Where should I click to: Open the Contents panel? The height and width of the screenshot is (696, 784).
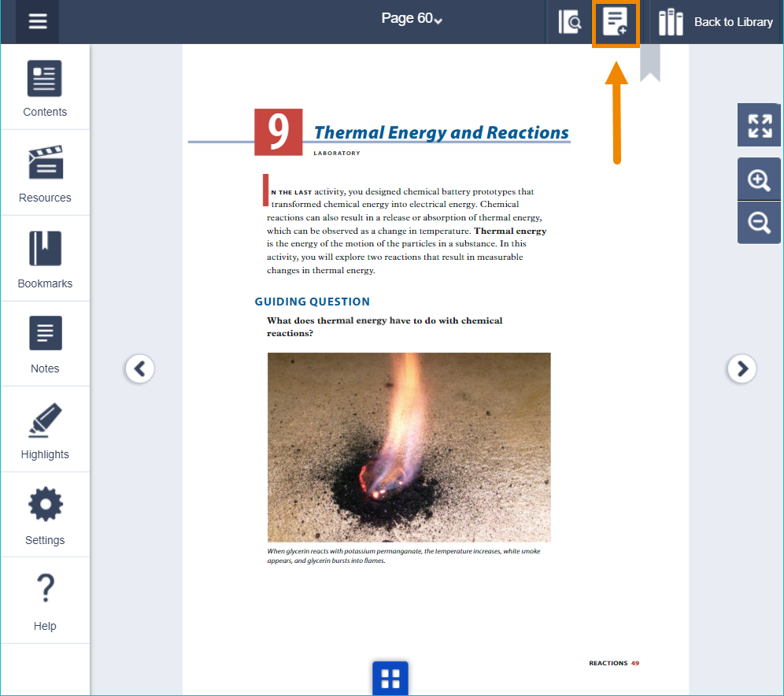point(45,88)
